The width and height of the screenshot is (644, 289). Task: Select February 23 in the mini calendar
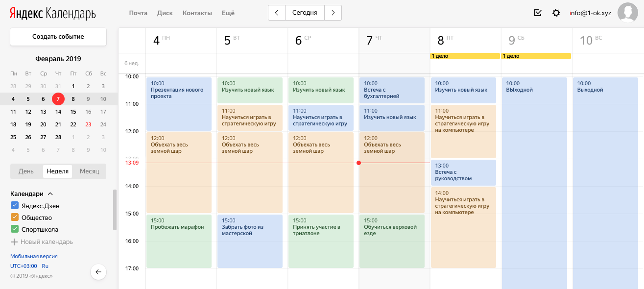[x=88, y=124]
